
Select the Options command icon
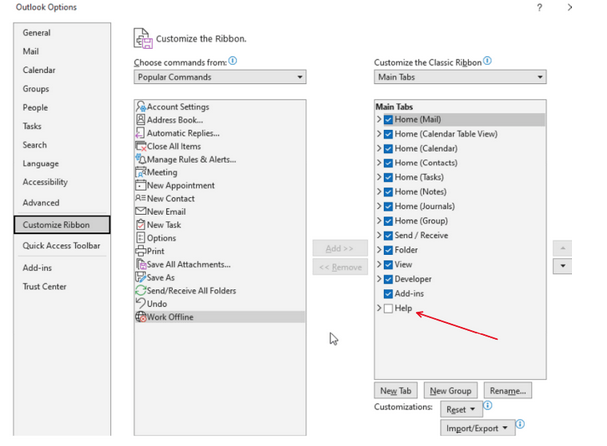(x=141, y=238)
